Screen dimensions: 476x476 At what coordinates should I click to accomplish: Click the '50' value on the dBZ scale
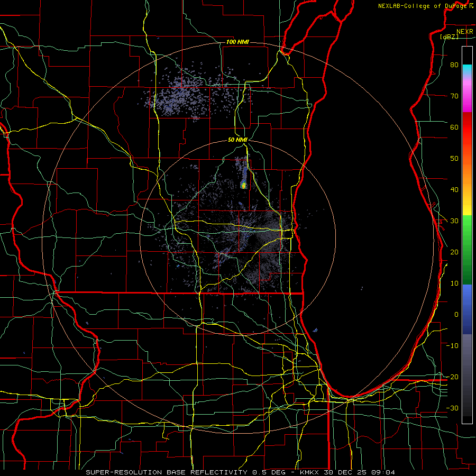454,159
